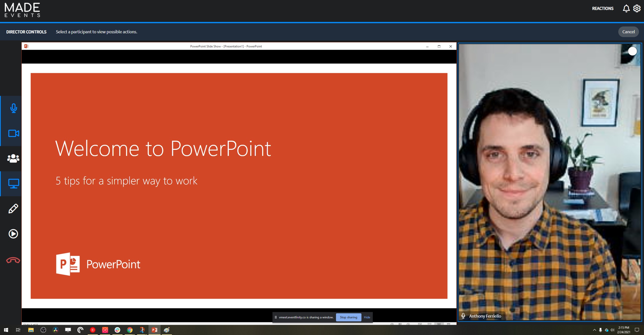Image resolution: width=644 pixels, height=335 pixels.
Task: Open the REACTIONS menu
Action: point(603,9)
